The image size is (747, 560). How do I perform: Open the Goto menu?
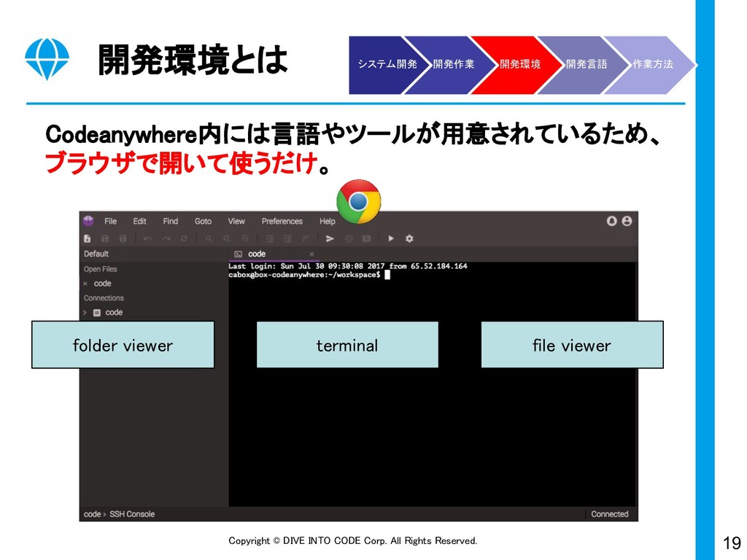pos(203,222)
